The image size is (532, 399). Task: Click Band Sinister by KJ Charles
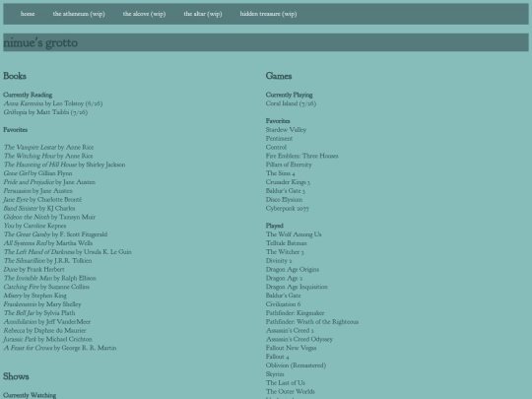click(x=39, y=208)
